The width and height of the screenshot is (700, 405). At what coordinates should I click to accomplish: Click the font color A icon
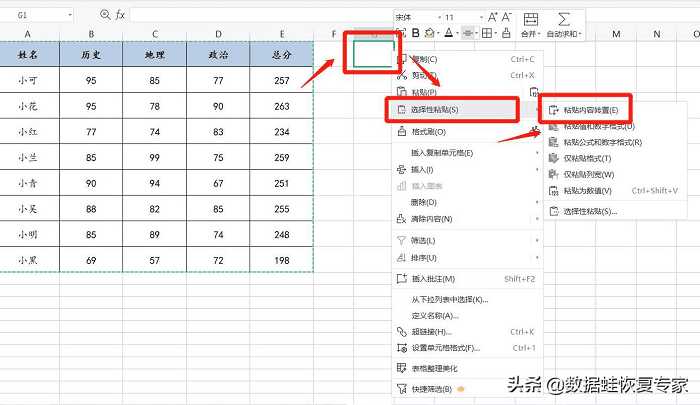[449, 33]
